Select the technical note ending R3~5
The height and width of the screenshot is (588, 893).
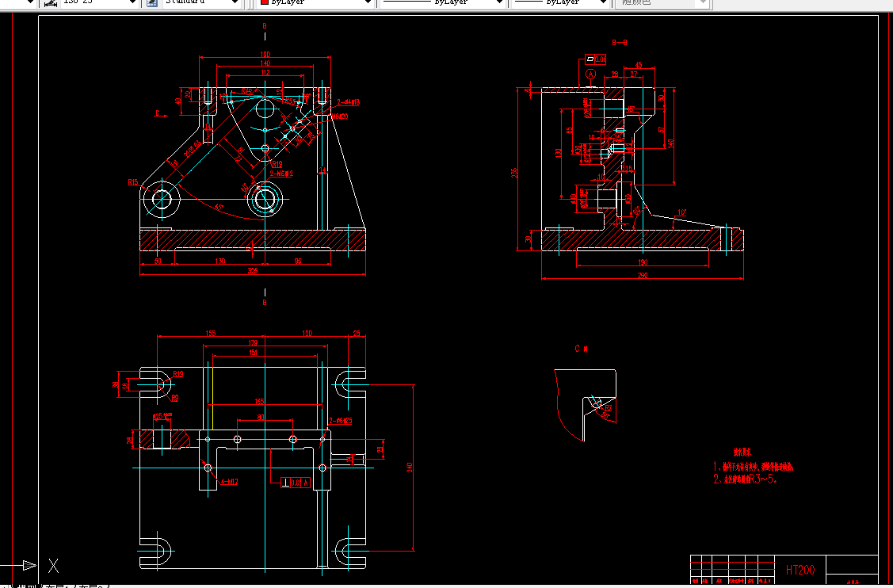click(x=745, y=479)
